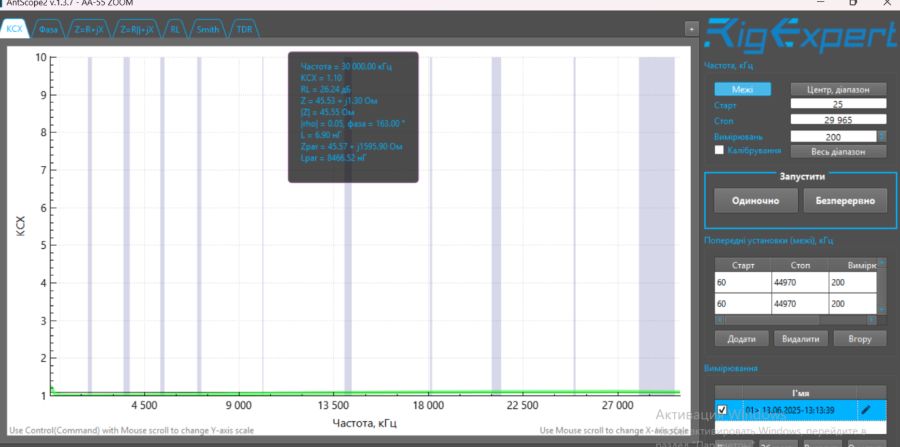The height and width of the screenshot is (447, 900).
Task: Switch to the Фаза tab
Action: [49, 30]
